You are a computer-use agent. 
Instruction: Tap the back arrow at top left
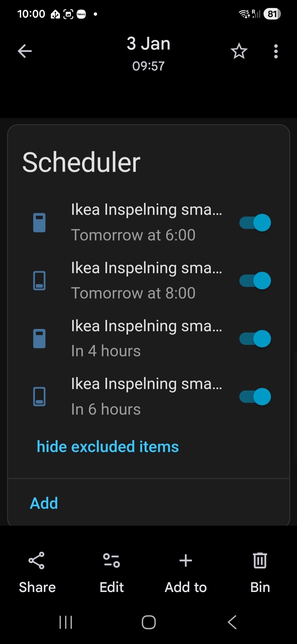coord(25,51)
